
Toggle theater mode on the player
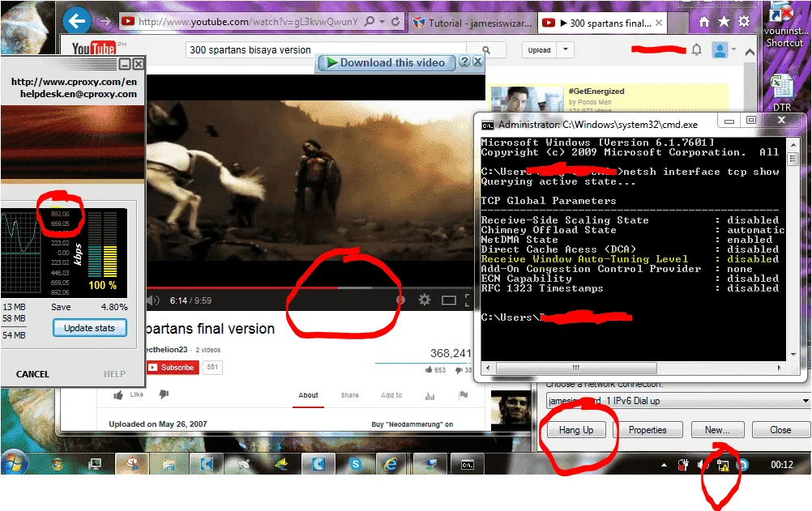point(448,300)
